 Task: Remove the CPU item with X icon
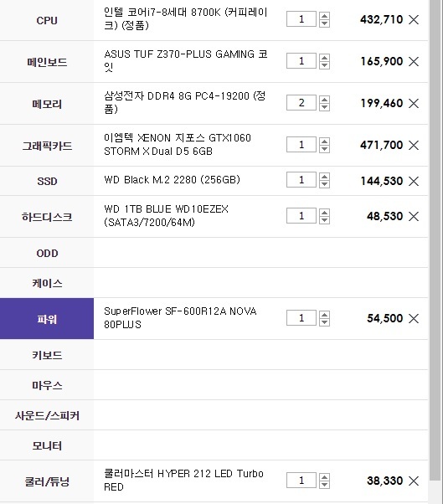[414, 19]
